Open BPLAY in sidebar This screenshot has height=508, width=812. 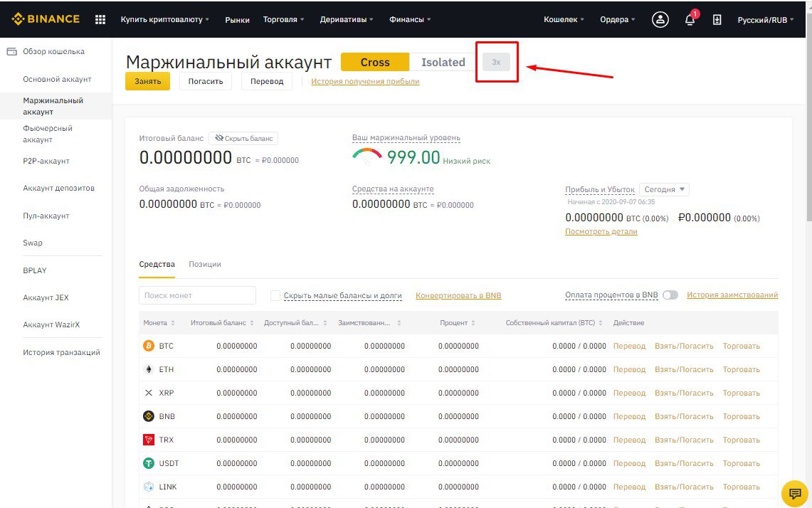point(35,270)
